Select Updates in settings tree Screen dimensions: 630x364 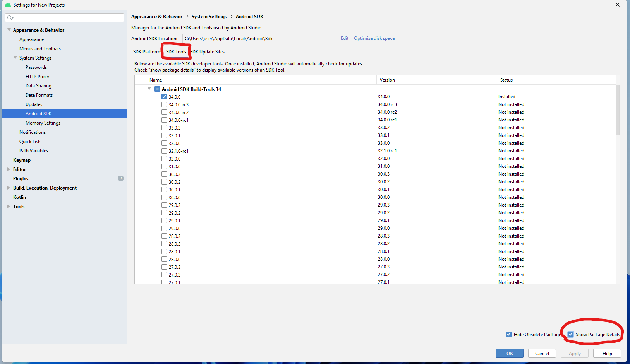pos(34,104)
